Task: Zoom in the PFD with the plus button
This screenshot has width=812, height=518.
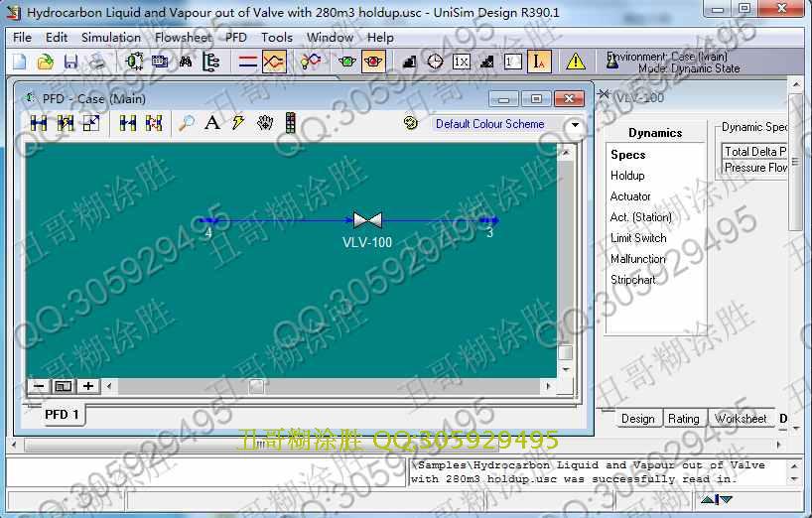Action: (x=88, y=386)
